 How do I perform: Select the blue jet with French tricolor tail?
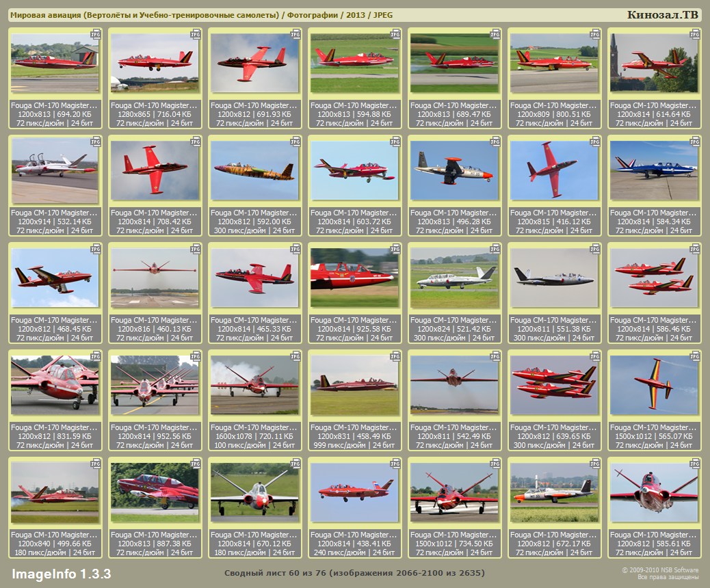[653, 170]
